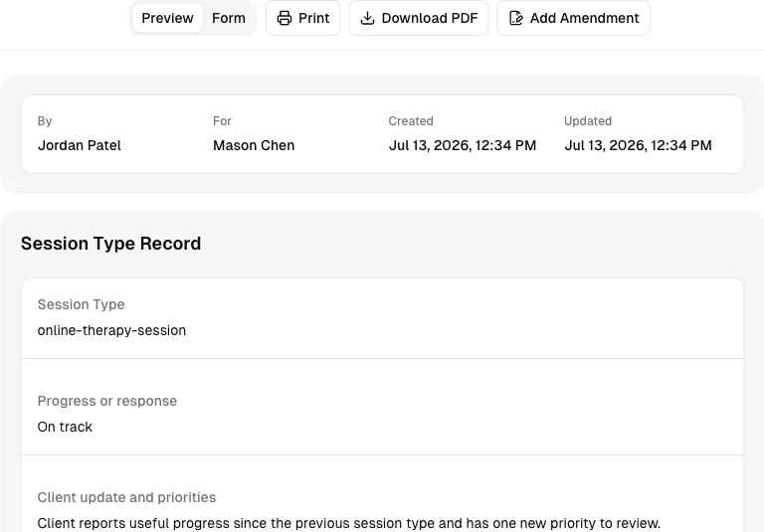Click the Updated timestamp value
This screenshot has height=532, width=764.
(x=638, y=145)
